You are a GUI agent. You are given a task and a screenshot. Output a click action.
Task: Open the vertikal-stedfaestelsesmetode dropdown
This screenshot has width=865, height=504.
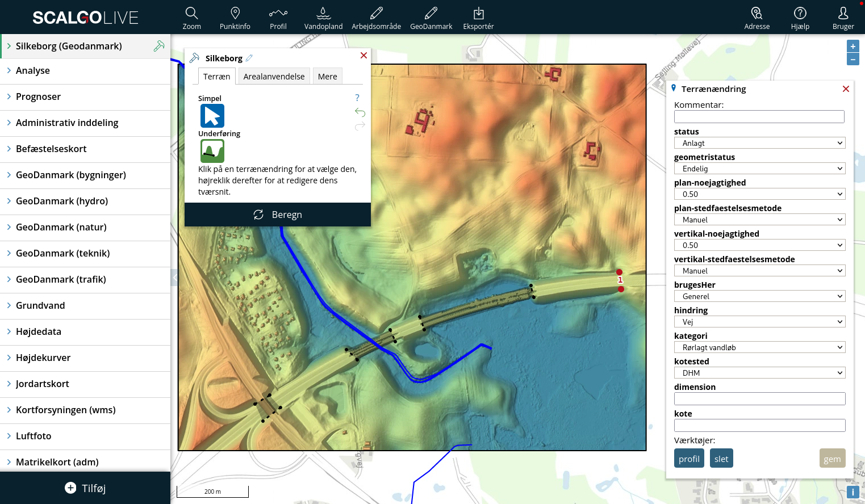click(x=759, y=271)
